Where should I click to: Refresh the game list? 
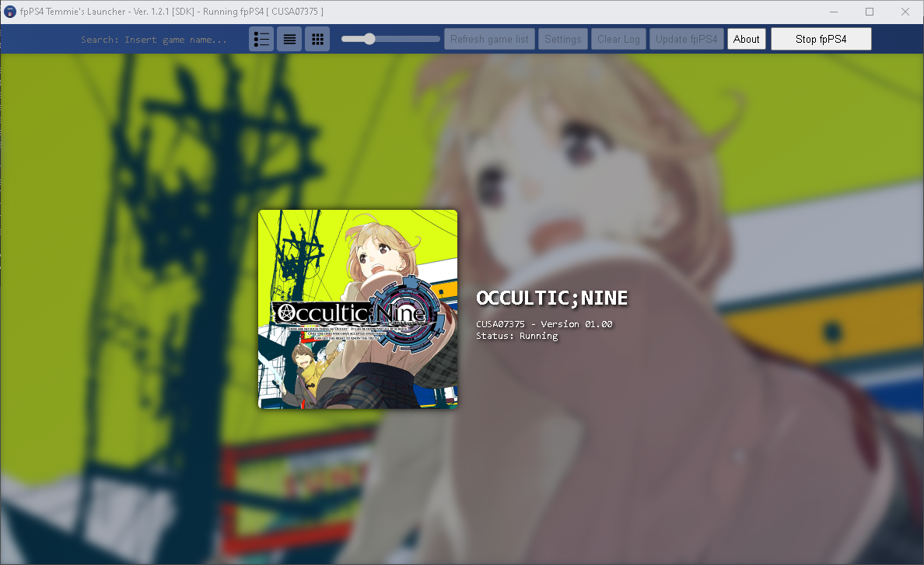click(489, 38)
